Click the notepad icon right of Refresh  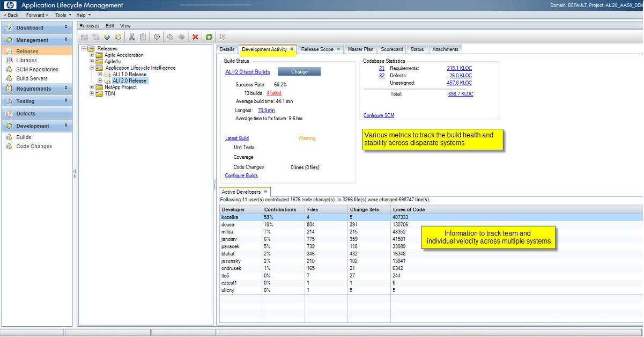click(x=223, y=37)
